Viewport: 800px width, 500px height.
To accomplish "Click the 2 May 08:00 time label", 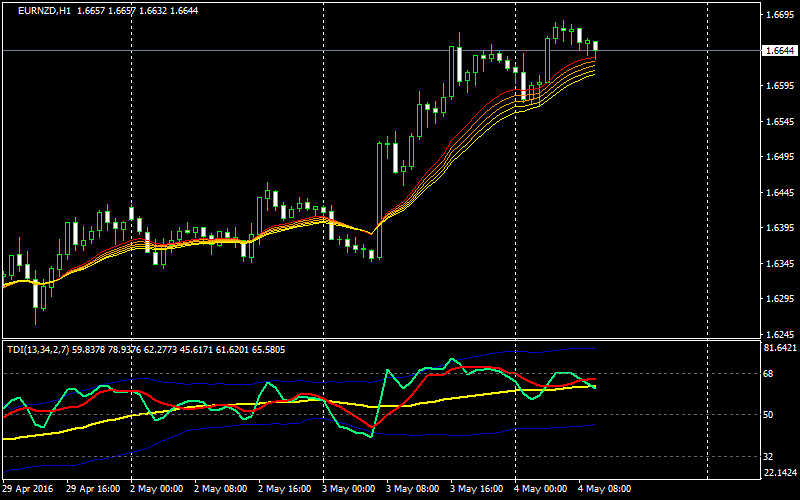I will pos(220,489).
